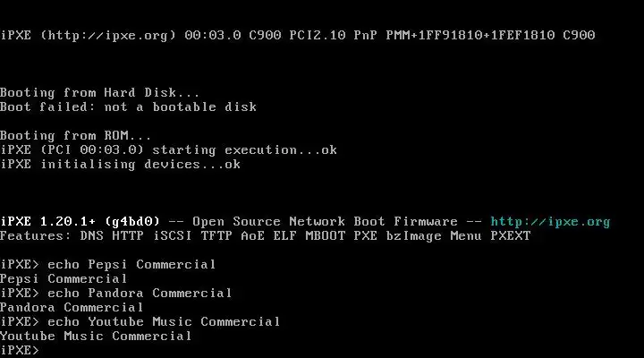The width and height of the screenshot is (644, 358).
Task: Click 'Open Source Network Boot Firmware' text
Action: pos(325,222)
